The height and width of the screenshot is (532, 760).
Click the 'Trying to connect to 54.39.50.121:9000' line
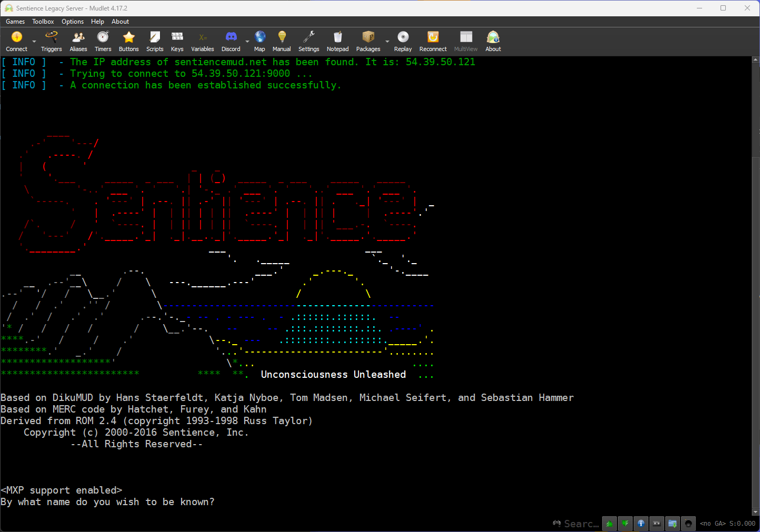pyautogui.click(x=191, y=74)
